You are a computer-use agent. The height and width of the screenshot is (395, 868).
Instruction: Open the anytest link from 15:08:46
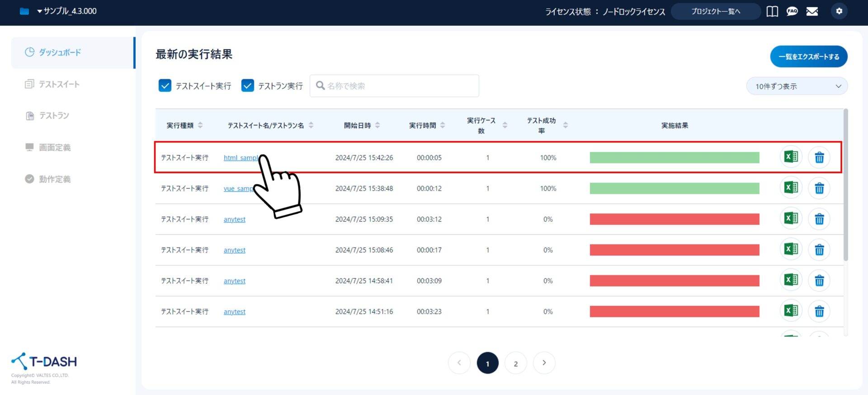click(234, 250)
